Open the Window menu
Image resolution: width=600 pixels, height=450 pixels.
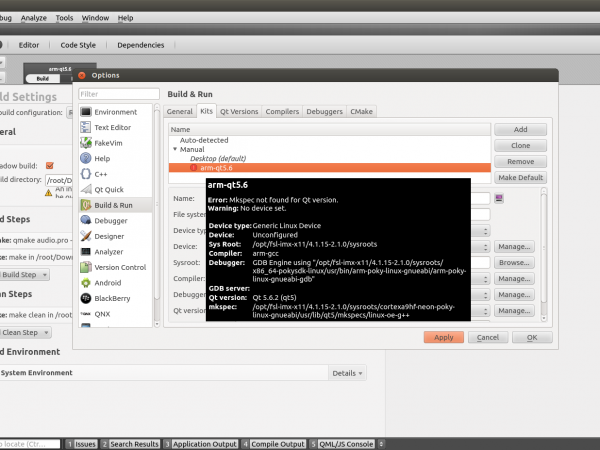click(96, 18)
